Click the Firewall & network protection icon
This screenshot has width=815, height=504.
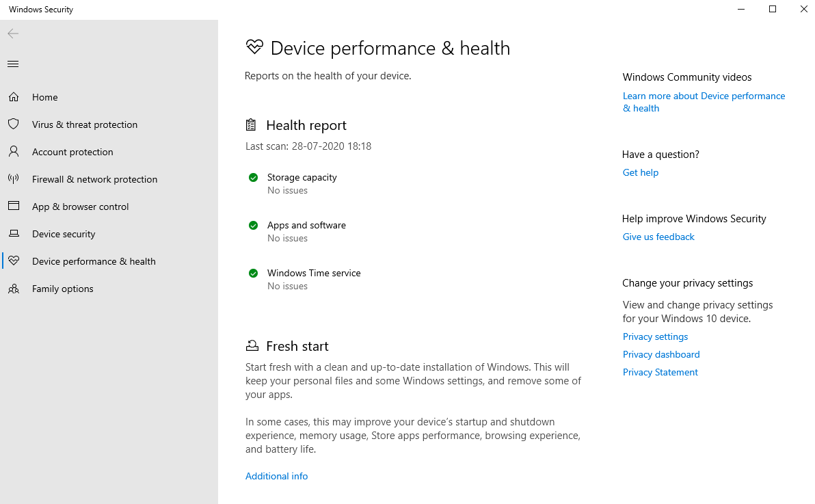coord(14,178)
